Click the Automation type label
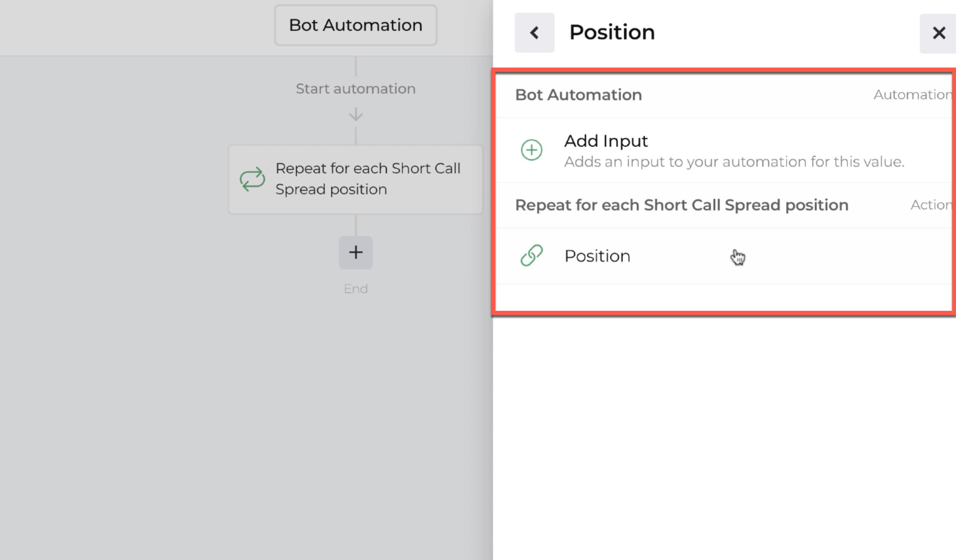 (912, 95)
